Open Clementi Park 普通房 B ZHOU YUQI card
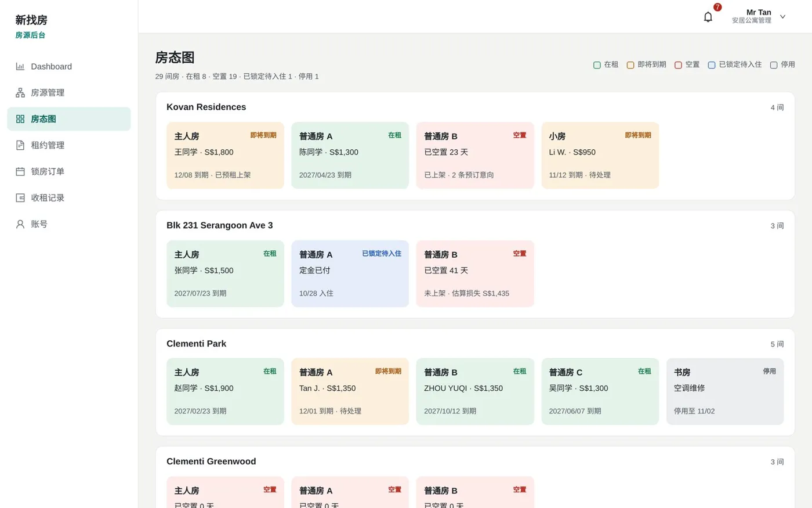This screenshot has width=812, height=508. [x=475, y=391]
